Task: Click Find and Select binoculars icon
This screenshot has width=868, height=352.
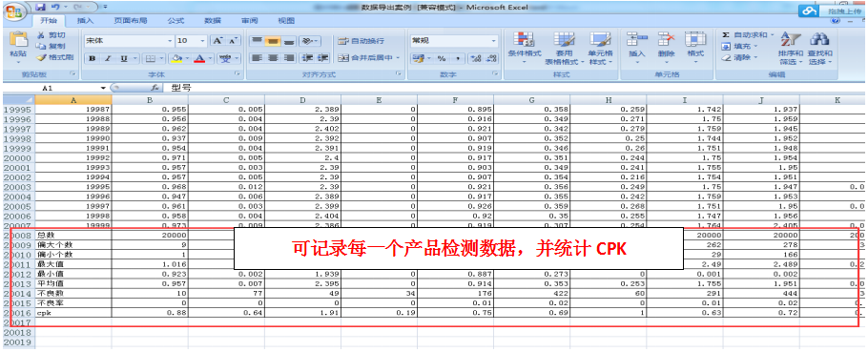Action: click(819, 39)
